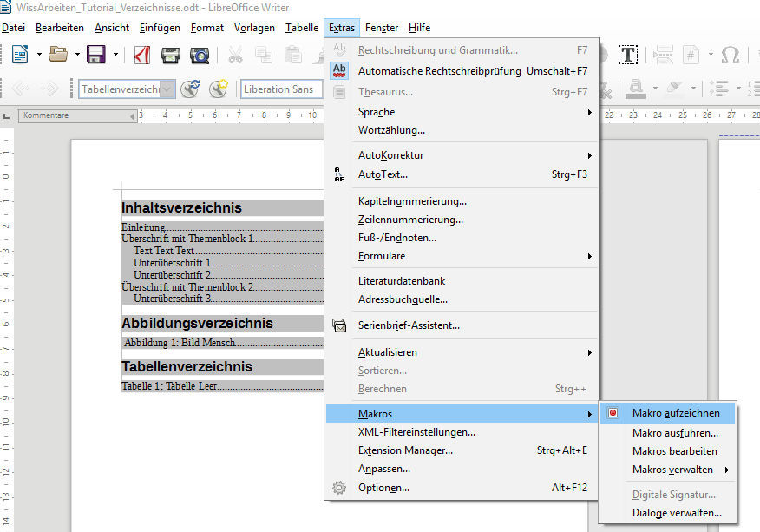Insert a special character with Omega icon
The image size is (760, 532).
pos(730,55)
